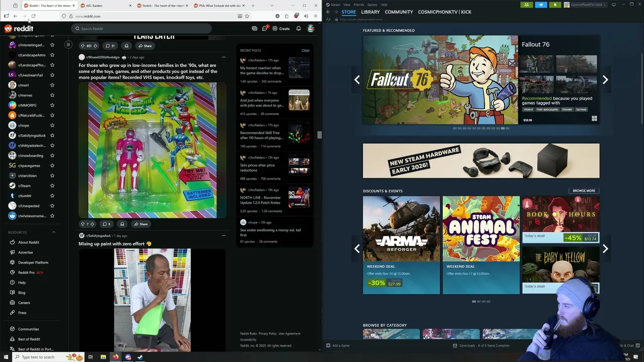Favorite r/MMORPG with its star
This screenshot has height=362, width=644.
(52, 105)
